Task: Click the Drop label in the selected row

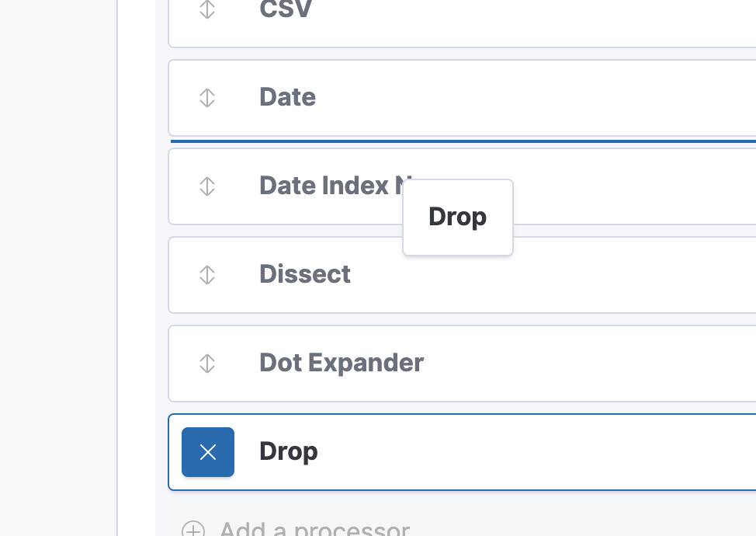Action: click(289, 452)
